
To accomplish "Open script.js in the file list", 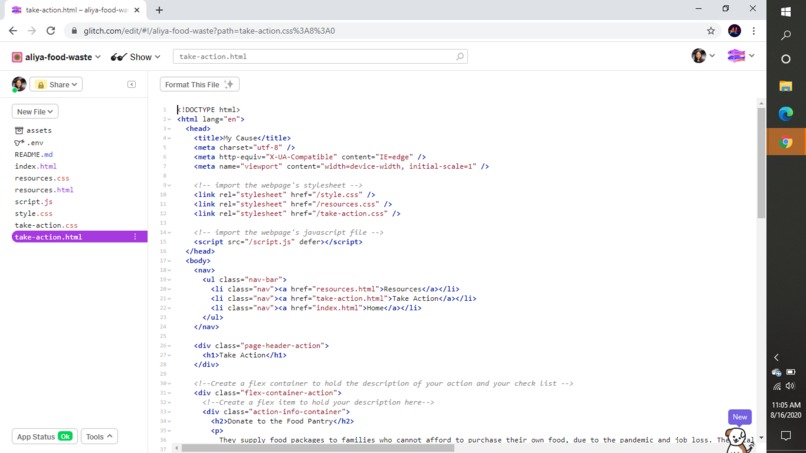I will (x=33, y=202).
